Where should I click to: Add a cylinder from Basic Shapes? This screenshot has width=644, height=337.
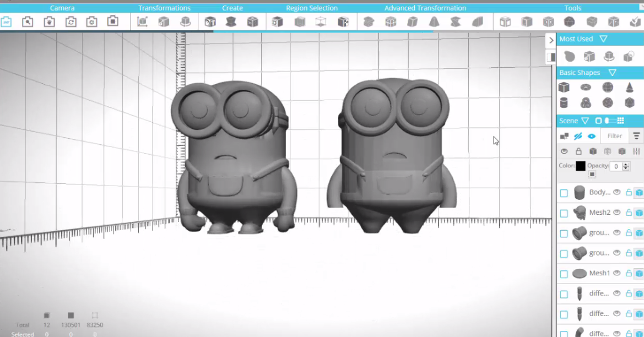click(x=564, y=102)
